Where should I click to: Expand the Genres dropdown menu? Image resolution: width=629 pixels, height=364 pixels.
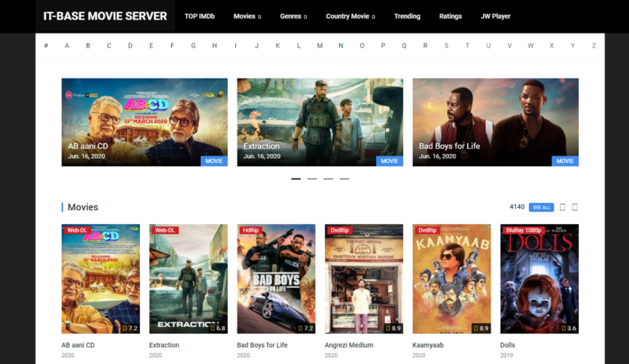(293, 16)
